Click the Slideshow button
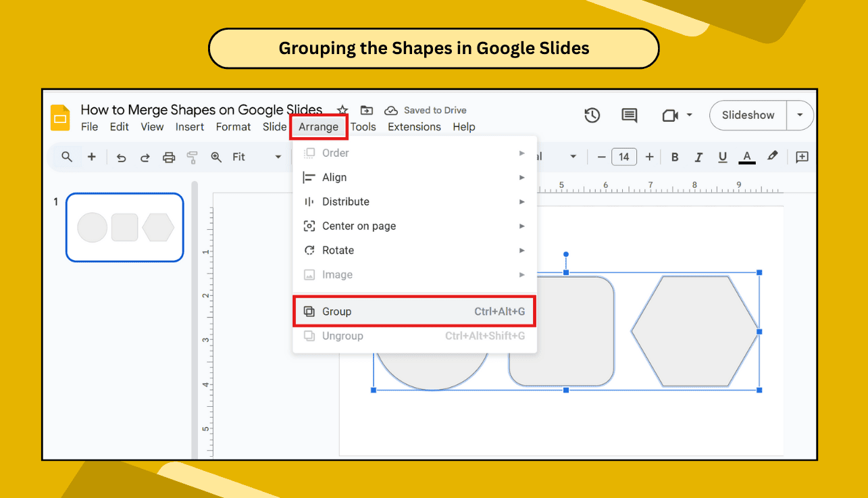 (747, 115)
